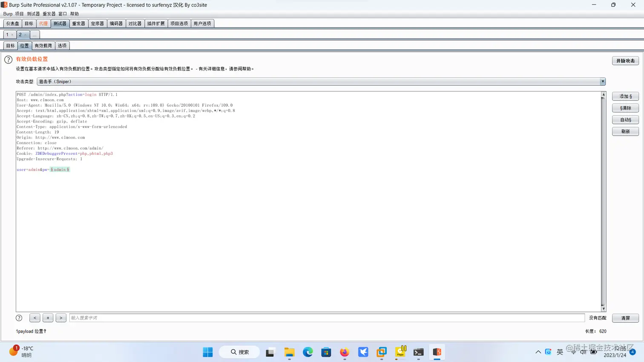Open the 窗口 menu

tap(63, 14)
